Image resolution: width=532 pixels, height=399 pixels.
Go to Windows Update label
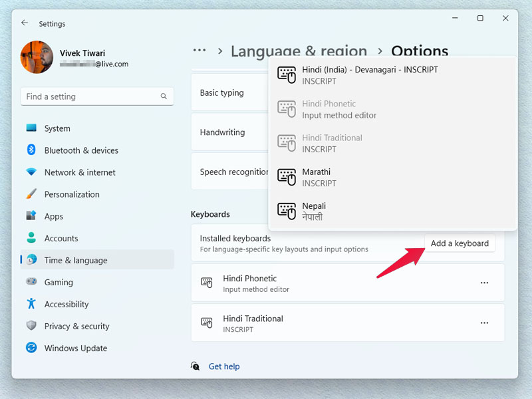click(76, 348)
